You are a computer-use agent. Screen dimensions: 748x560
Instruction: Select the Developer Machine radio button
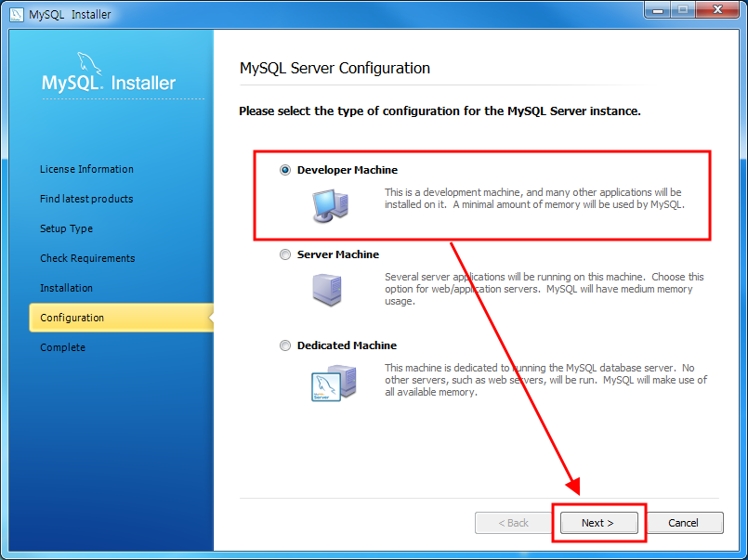click(x=284, y=170)
